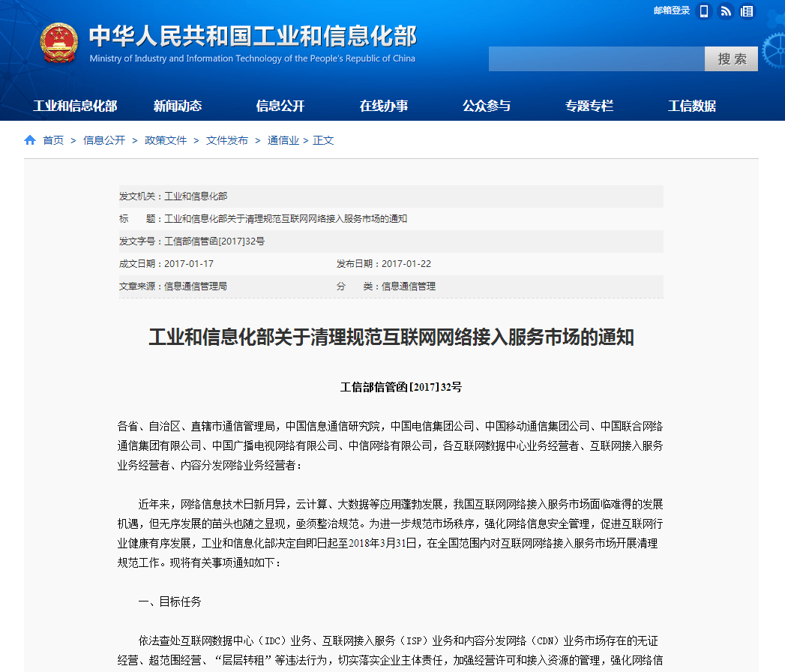Click the home icon in breadcrumb
The image size is (785, 672).
tap(30, 140)
